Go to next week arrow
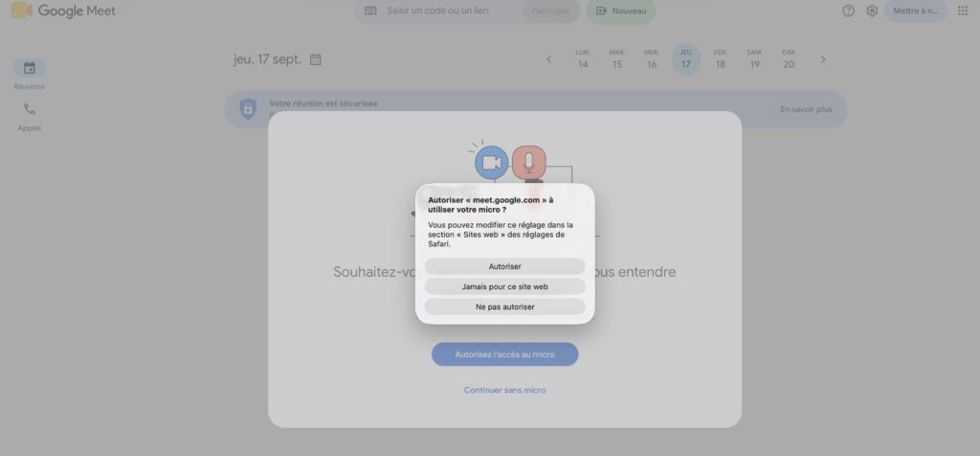Viewport: 980px width, 456px height. point(823,59)
